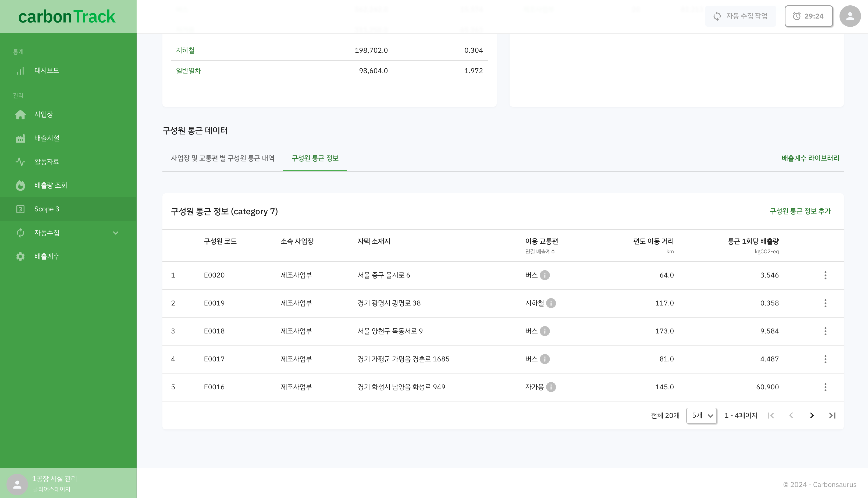The image size is (868, 498).
Task: Click the 배출계수 gear icon
Action: coord(20,257)
